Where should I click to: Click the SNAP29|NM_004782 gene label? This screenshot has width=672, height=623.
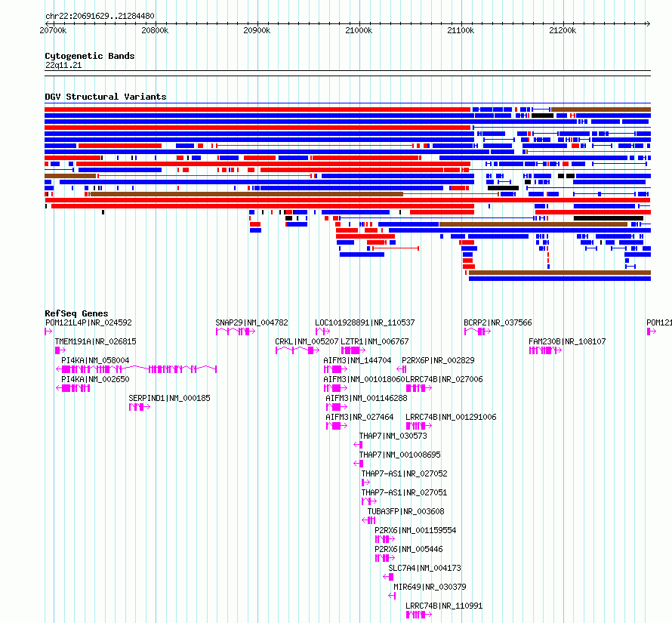(251, 322)
